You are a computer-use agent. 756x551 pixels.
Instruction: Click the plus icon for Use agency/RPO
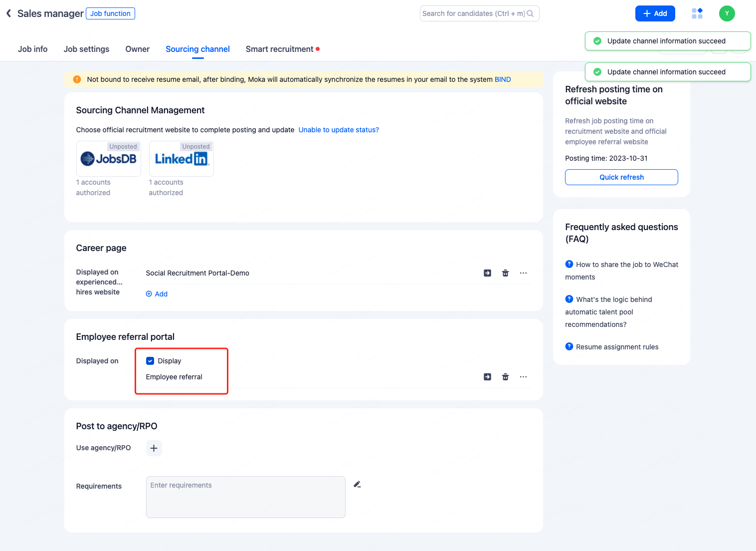pyautogui.click(x=154, y=448)
